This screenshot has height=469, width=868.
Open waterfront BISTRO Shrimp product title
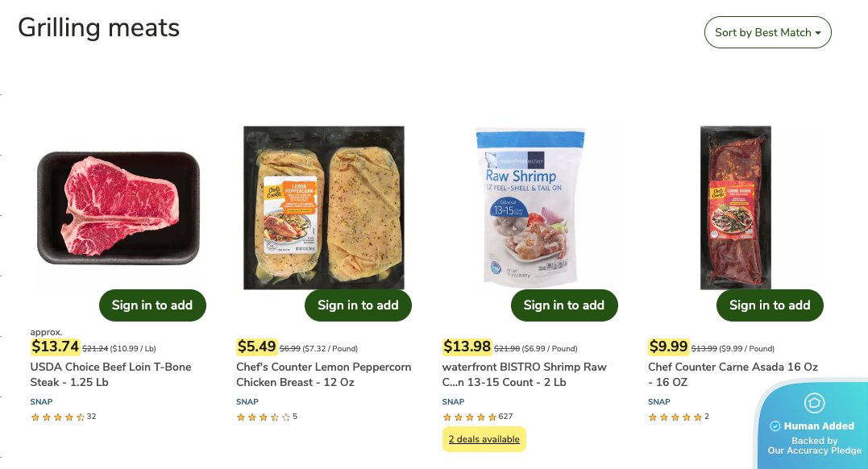click(524, 375)
